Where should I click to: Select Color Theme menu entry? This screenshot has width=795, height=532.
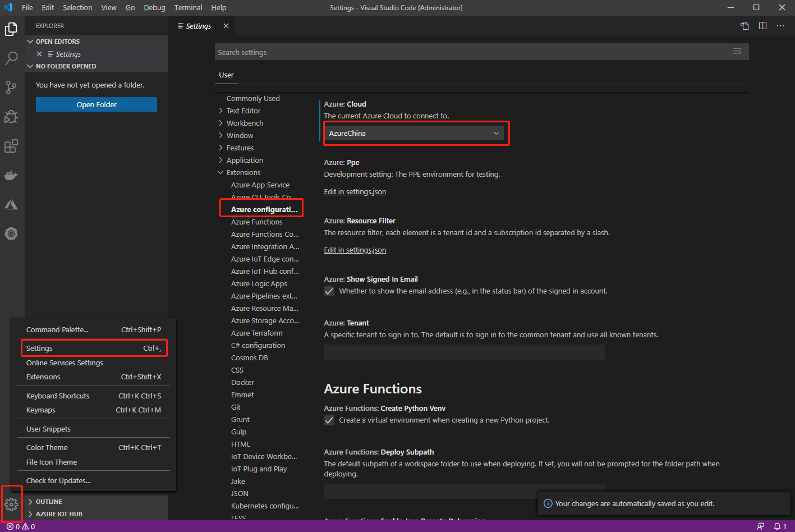pos(94,447)
